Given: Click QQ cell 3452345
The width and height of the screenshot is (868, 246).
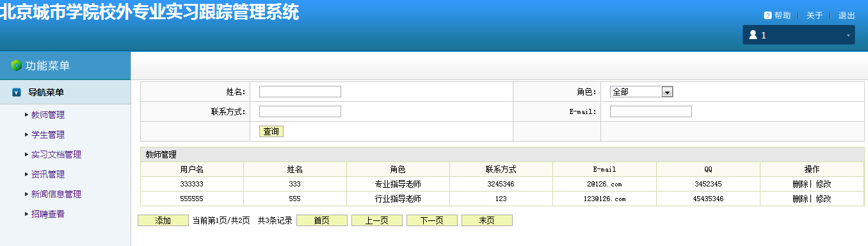Looking at the screenshot, I should [x=708, y=184].
